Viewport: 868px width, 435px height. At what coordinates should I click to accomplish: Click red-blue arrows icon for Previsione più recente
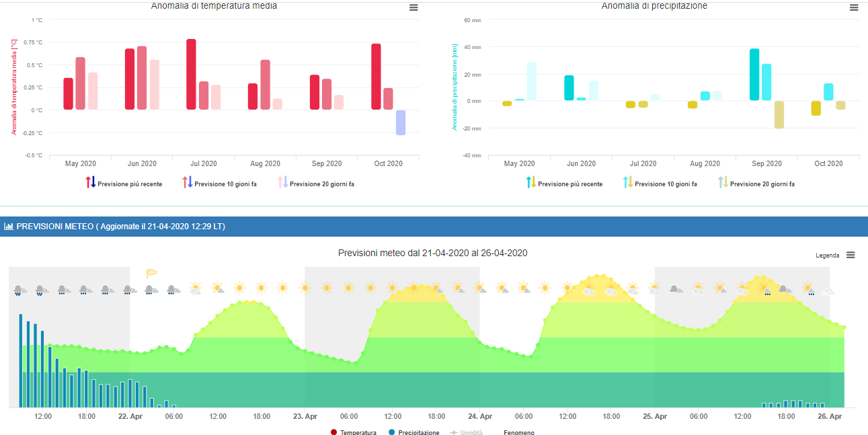(x=91, y=182)
